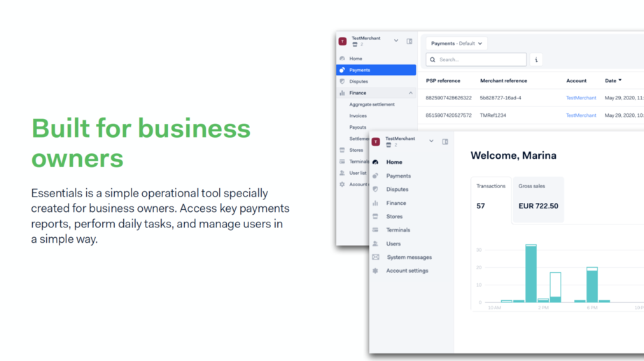This screenshot has width=644, height=361.
Task: Open Home in front window sidebar
Action: pyautogui.click(x=394, y=162)
